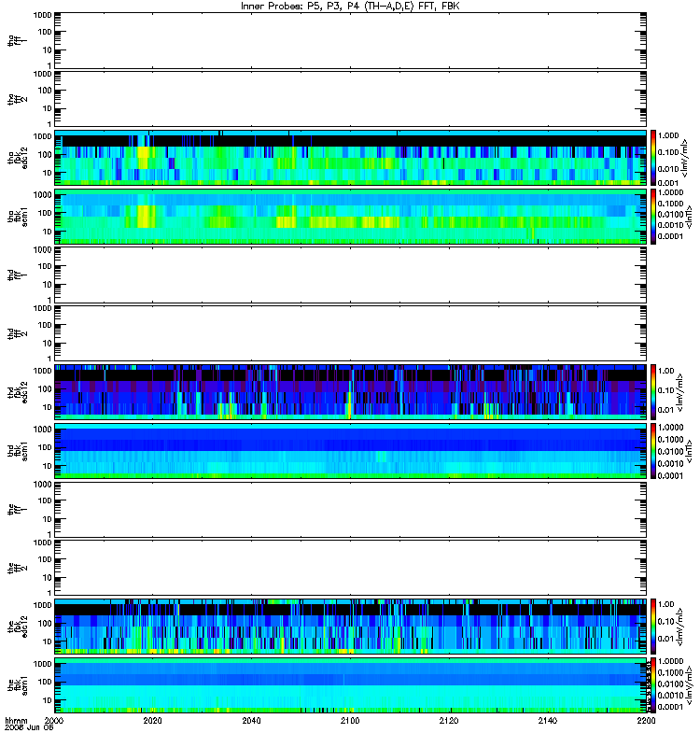
Task: Select the "thd fbk edc12" panel label
Action: (17, 392)
